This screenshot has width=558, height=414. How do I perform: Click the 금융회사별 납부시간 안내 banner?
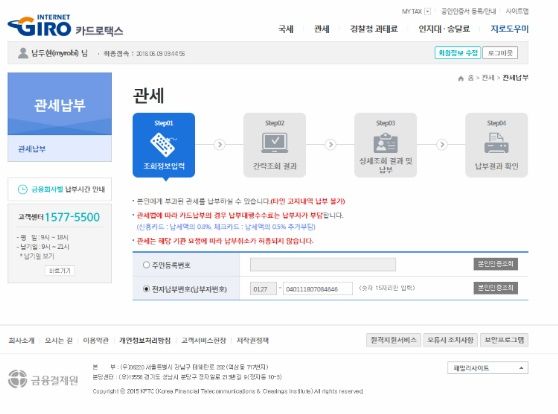pos(59,189)
